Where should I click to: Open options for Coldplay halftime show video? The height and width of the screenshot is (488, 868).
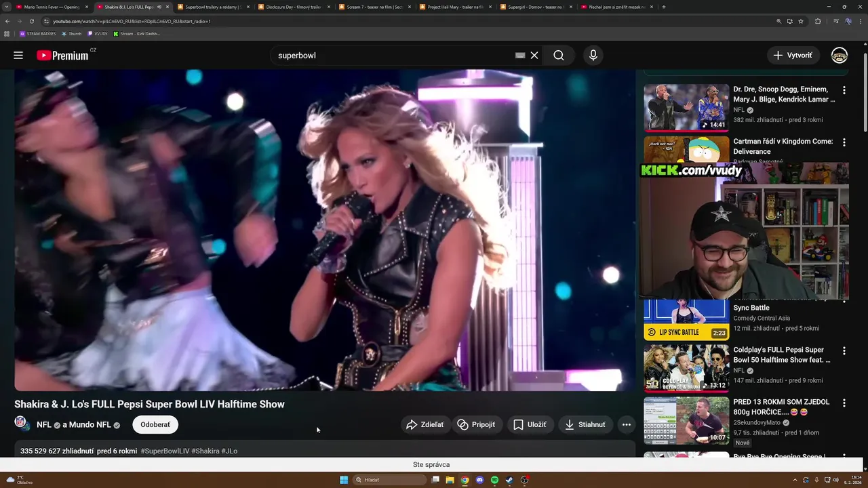coord(844,351)
